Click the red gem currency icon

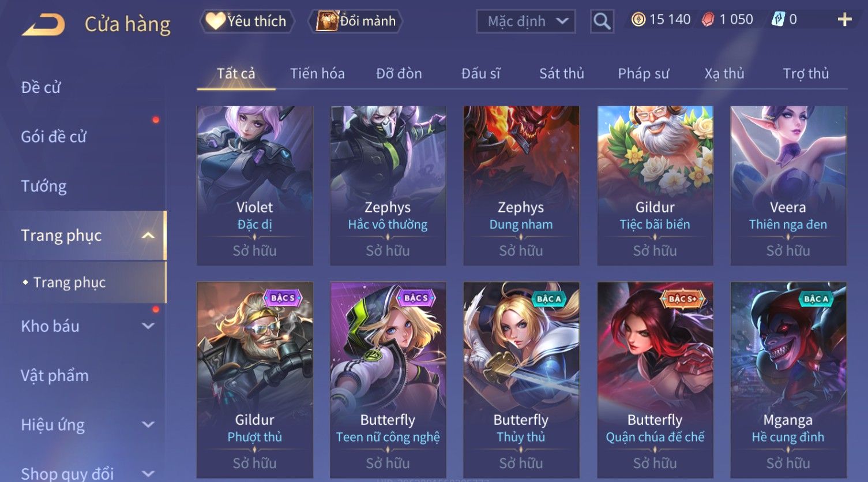tap(708, 20)
